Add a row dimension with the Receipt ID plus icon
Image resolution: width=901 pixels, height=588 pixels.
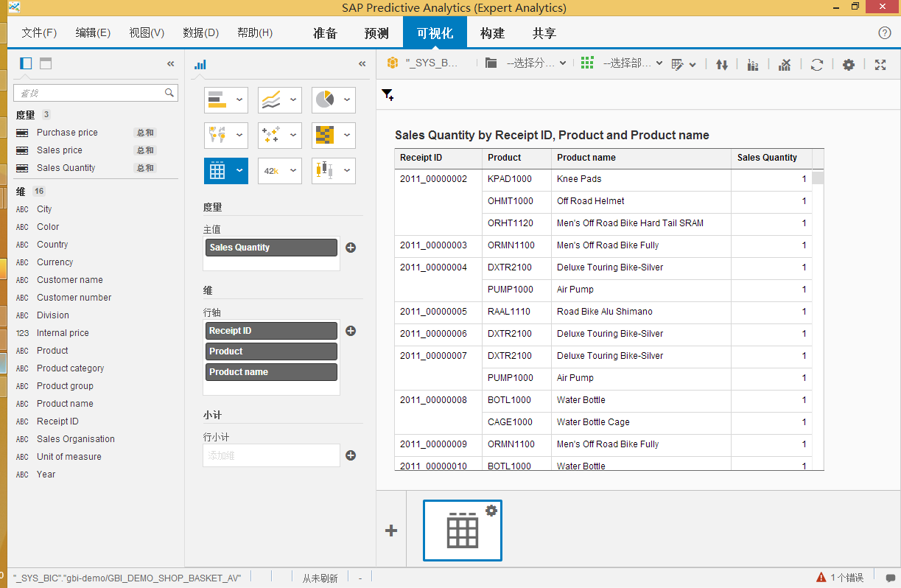(351, 331)
